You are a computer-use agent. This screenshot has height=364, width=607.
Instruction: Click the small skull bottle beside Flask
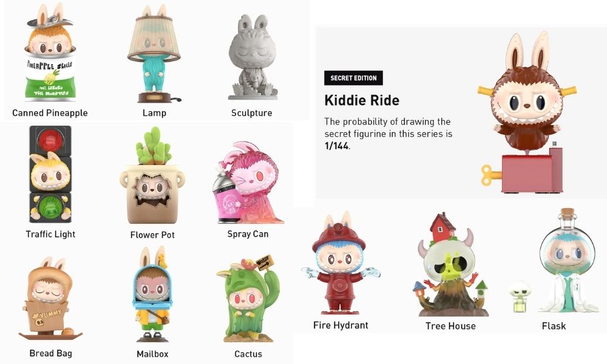coord(520,297)
